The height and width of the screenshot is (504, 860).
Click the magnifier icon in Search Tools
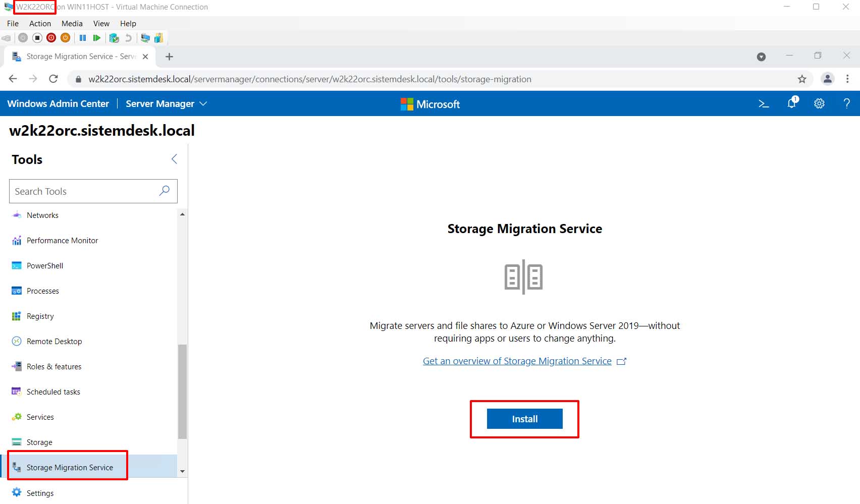[x=165, y=191]
